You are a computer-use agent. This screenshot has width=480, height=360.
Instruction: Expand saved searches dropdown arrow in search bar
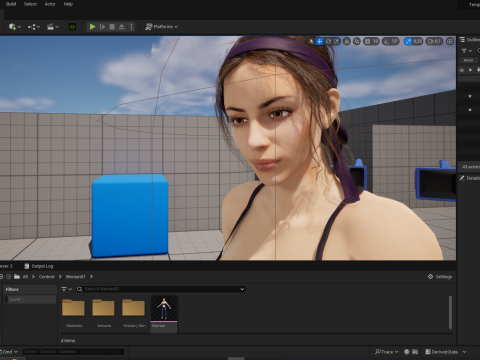coord(242,289)
